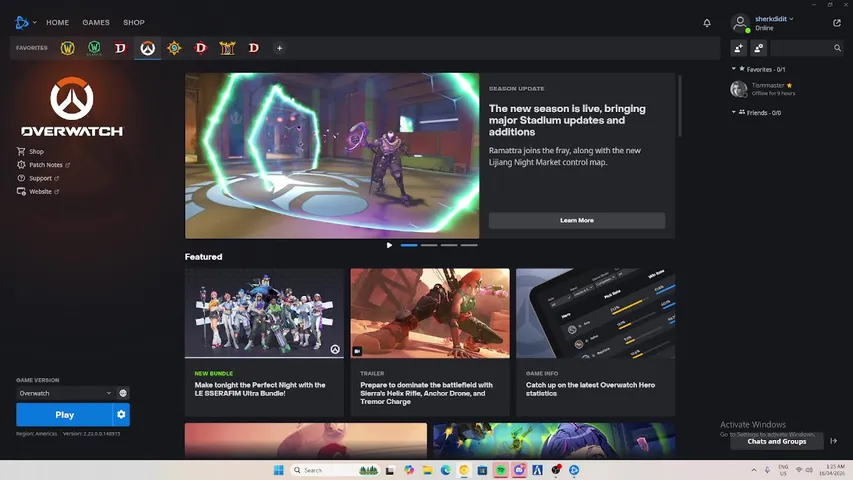This screenshot has height=480, width=853.
Task: Click the Learn More button
Action: 577,220
